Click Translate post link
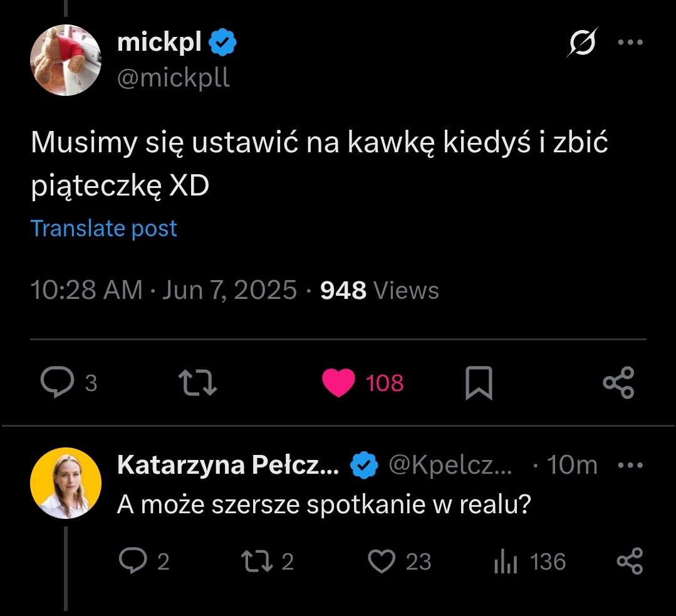 coord(104,229)
